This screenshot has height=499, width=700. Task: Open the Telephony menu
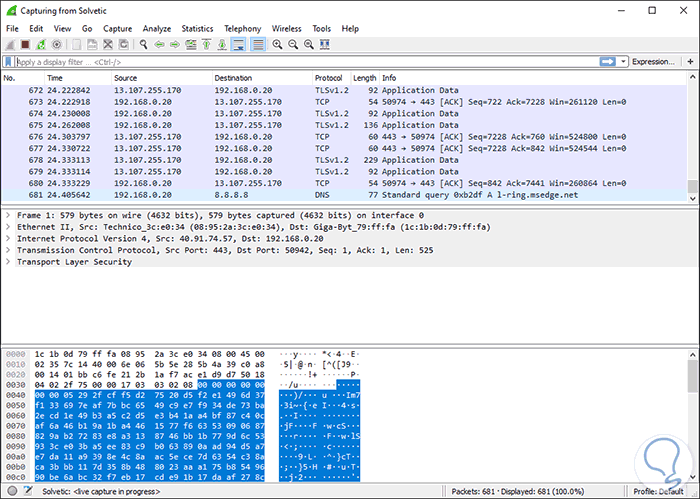pos(242,29)
